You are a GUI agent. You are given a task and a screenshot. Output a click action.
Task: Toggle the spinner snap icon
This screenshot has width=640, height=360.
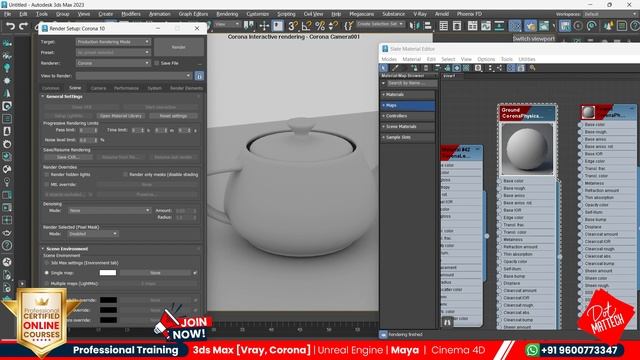[333, 26]
